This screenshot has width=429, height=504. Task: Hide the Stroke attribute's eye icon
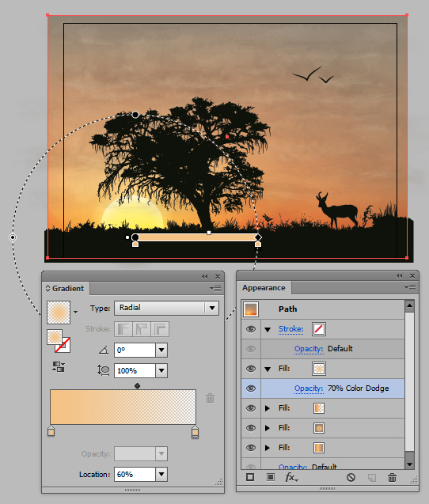coord(251,329)
